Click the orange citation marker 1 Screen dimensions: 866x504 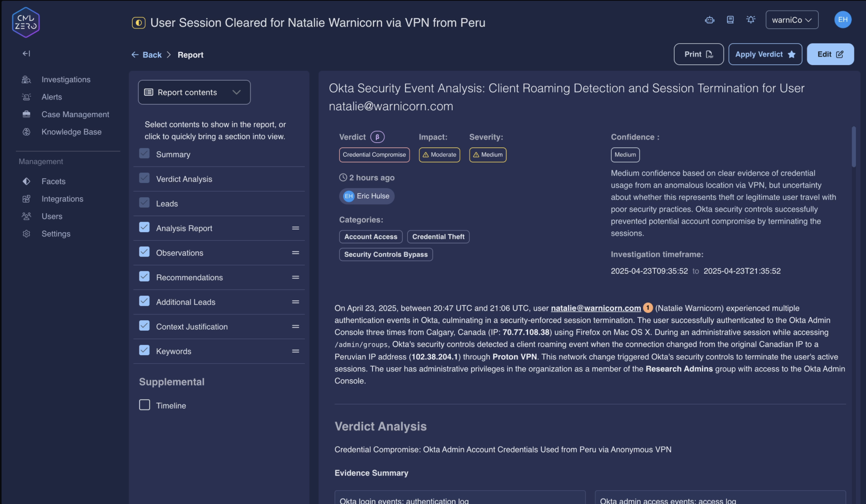[x=648, y=308]
